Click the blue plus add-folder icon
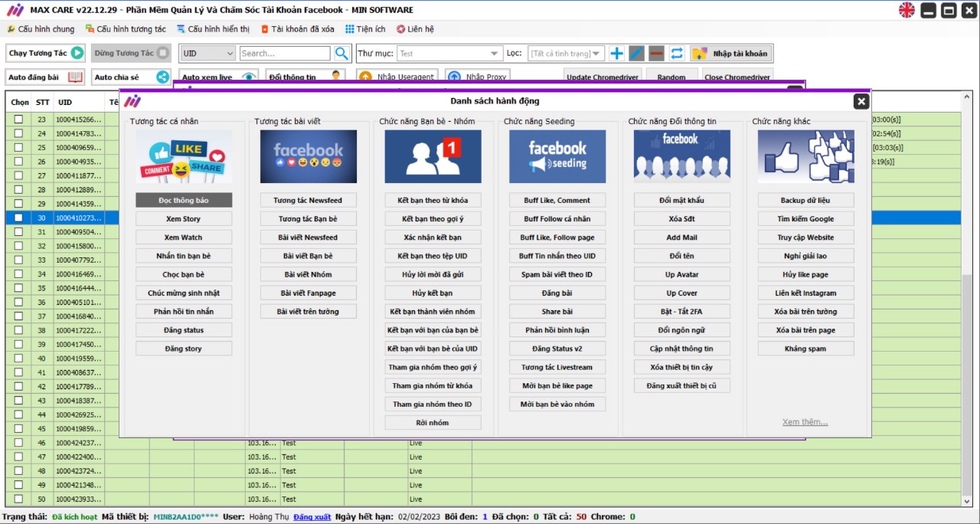The width and height of the screenshot is (980, 524). pyautogui.click(x=616, y=54)
